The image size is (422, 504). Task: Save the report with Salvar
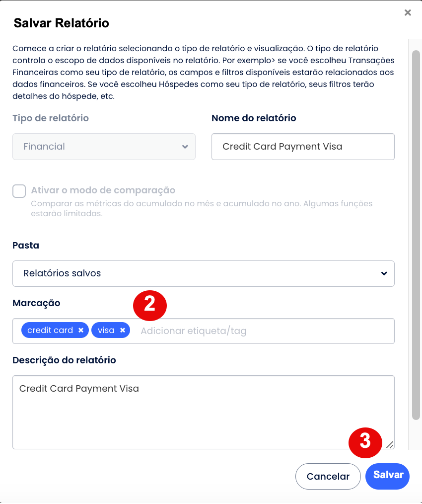(388, 476)
